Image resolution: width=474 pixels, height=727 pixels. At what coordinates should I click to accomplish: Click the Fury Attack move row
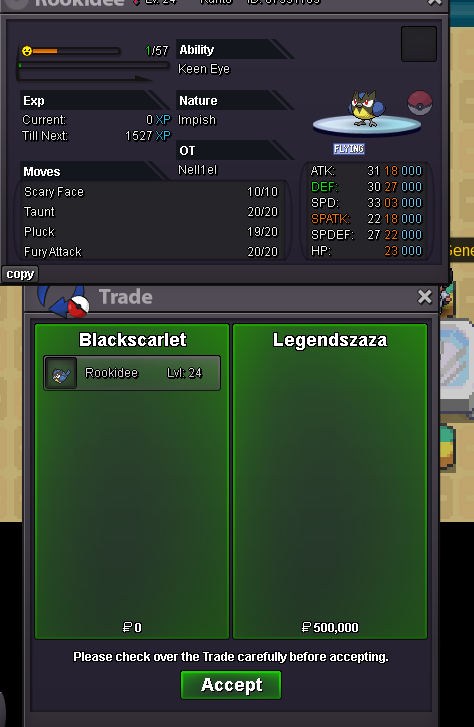coord(151,251)
